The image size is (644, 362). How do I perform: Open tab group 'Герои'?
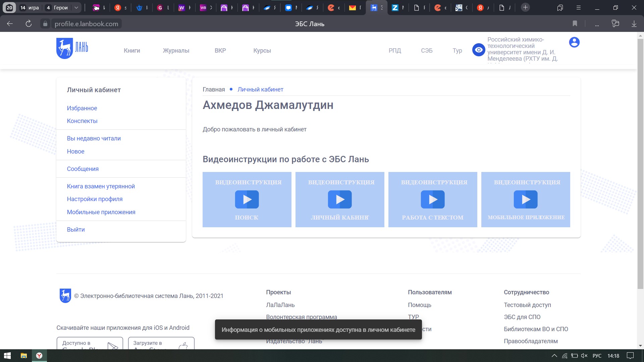coord(57,8)
